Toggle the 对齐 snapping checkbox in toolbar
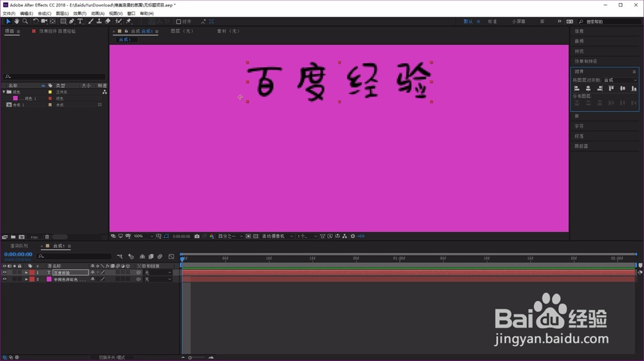 click(178, 21)
